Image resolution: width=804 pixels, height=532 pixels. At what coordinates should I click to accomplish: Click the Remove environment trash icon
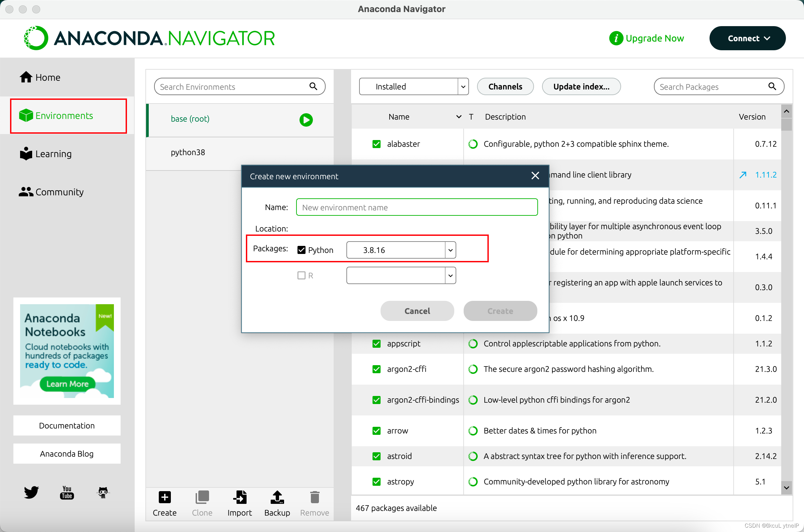[x=315, y=498]
